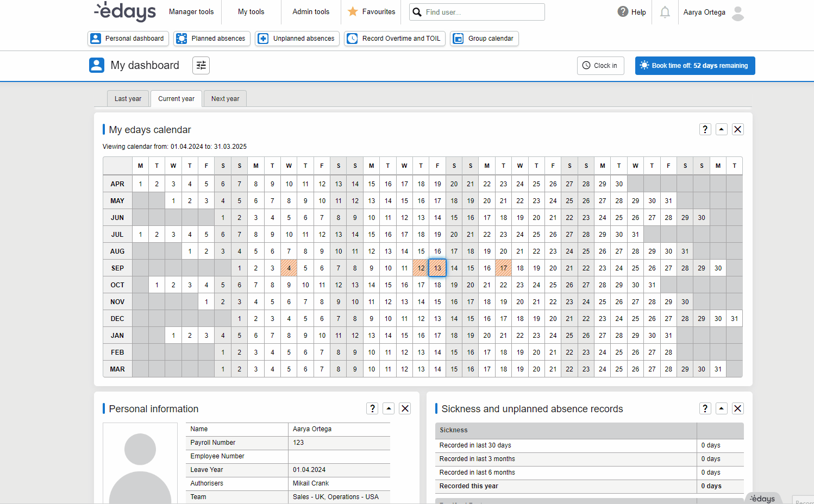Open dashboard settings sliders icon

201,65
